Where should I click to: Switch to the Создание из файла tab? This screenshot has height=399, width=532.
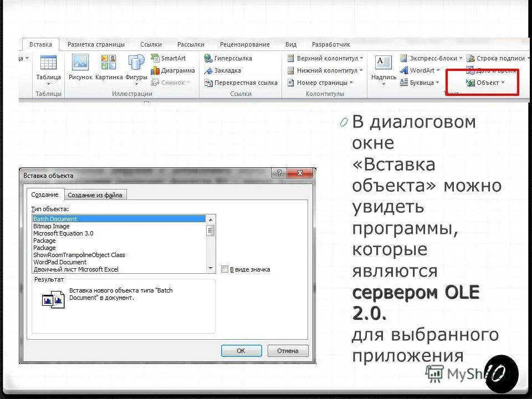[x=96, y=195]
